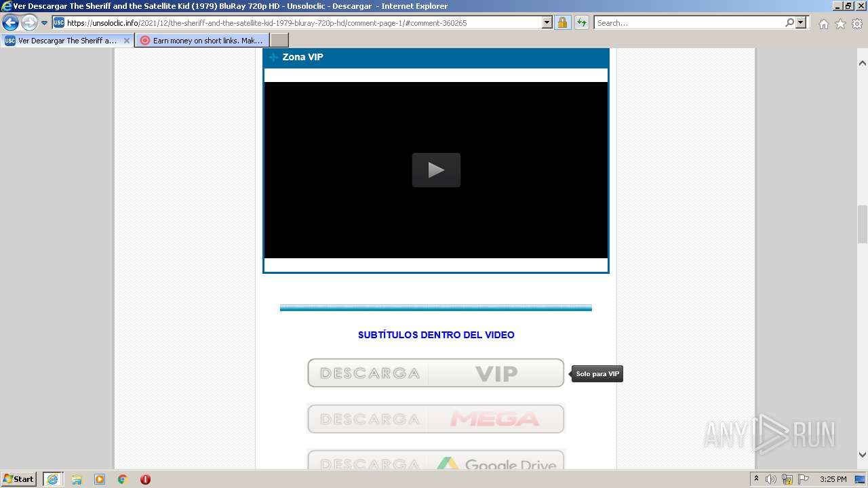
Task: Open a new blank tab
Action: 279,41
